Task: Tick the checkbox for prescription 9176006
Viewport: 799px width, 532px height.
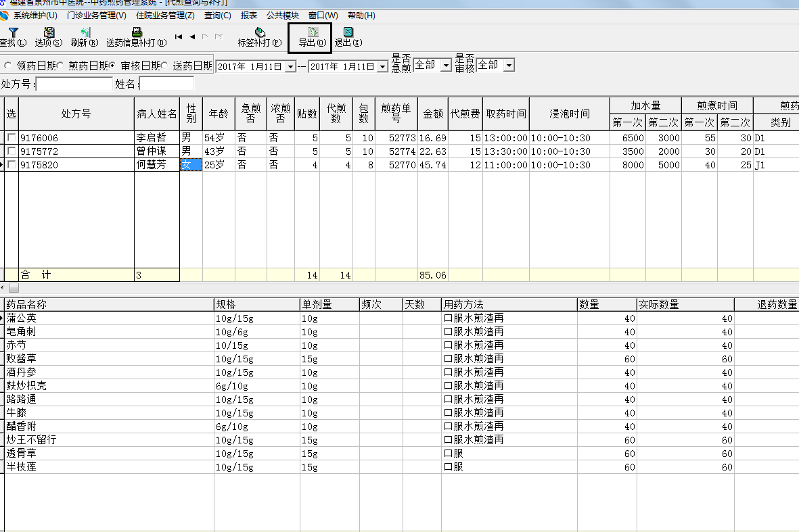Action: [12, 138]
